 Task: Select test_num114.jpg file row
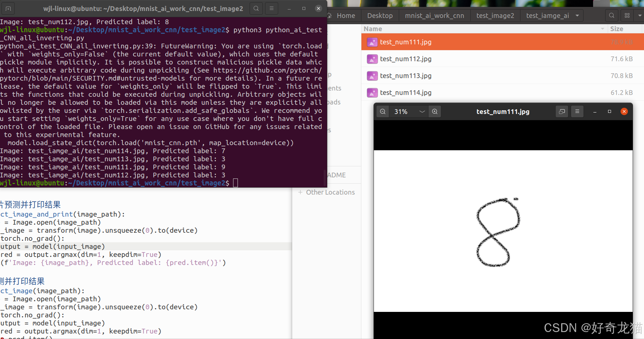[502, 92]
